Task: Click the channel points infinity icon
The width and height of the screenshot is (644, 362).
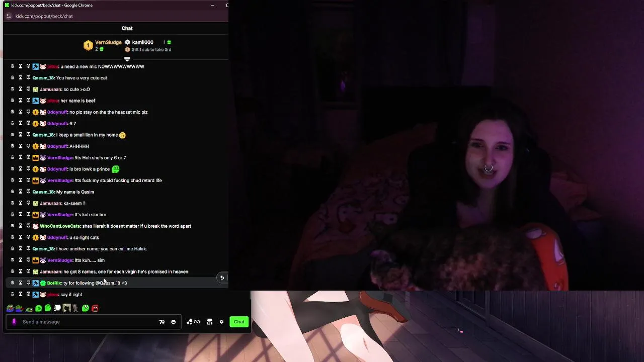Action: pos(194,322)
